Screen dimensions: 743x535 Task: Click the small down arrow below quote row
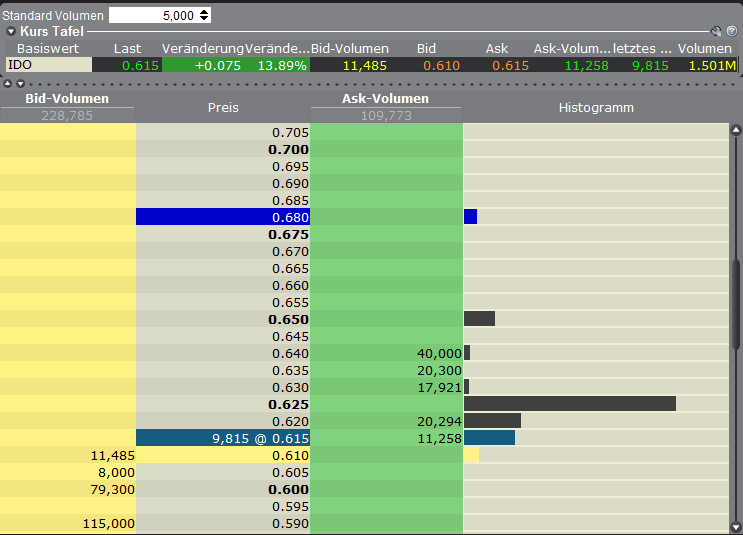pyautogui.click(x=20, y=84)
